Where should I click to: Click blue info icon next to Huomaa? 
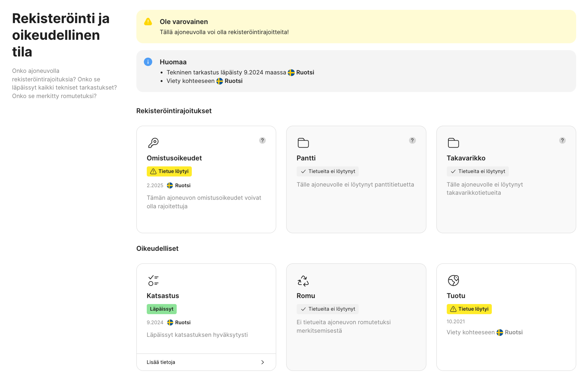[x=148, y=62]
